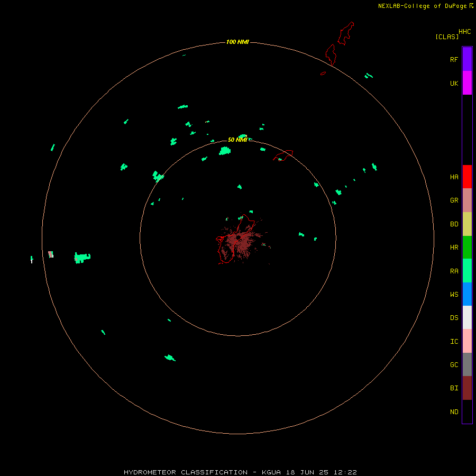Click the "GR" legend label
The height and width of the screenshot is (476, 476).
tap(454, 200)
